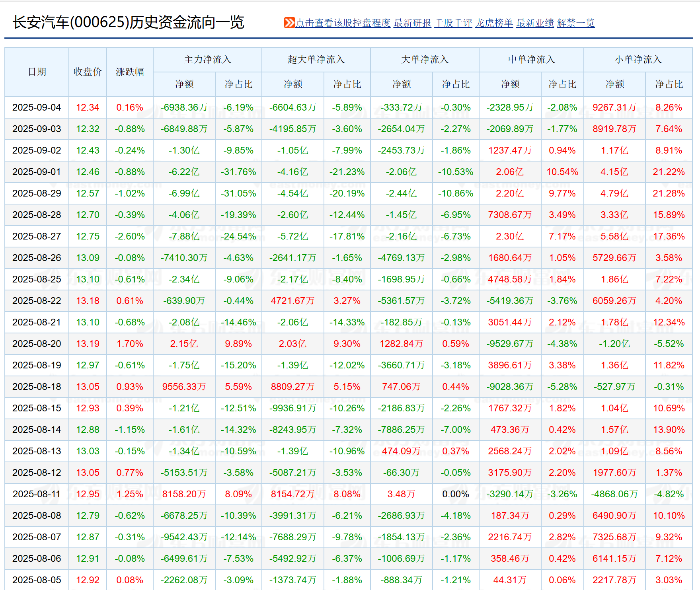The height and width of the screenshot is (590, 700).
Task: Click the 大单净流入 group header
Action: (x=425, y=60)
